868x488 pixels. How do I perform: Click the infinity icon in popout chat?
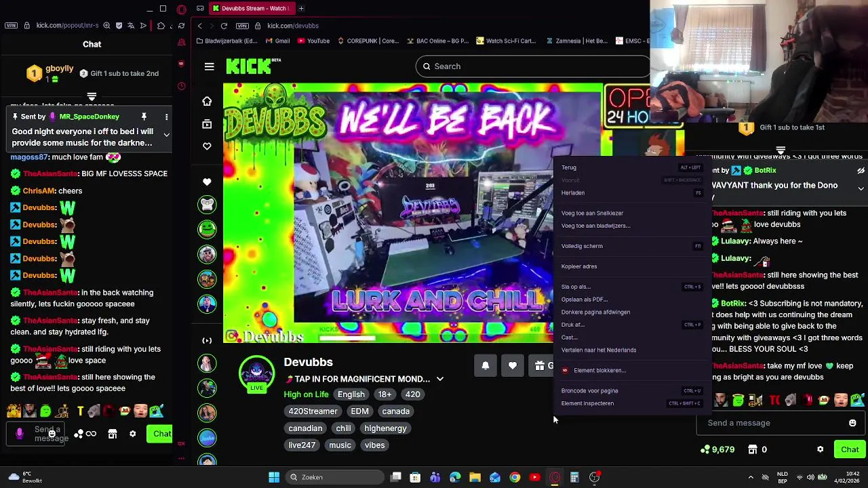91,434
